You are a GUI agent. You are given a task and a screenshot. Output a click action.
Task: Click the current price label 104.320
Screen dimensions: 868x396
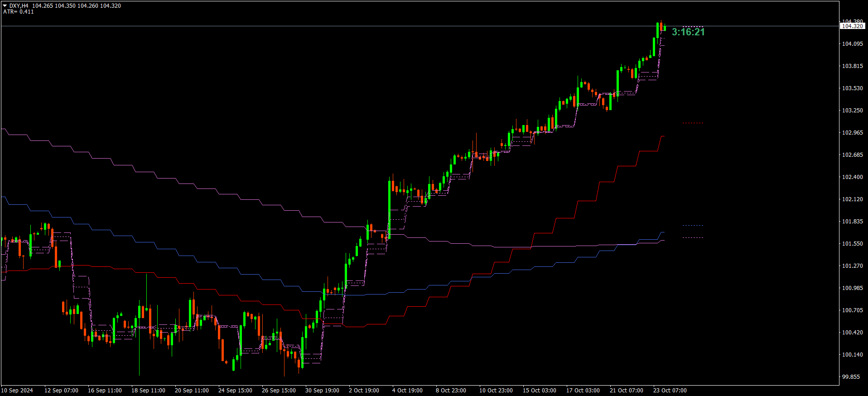(x=852, y=26)
